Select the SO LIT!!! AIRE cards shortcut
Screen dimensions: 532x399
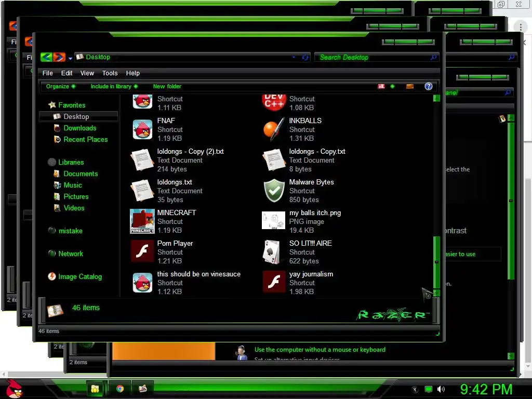tap(272, 252)
